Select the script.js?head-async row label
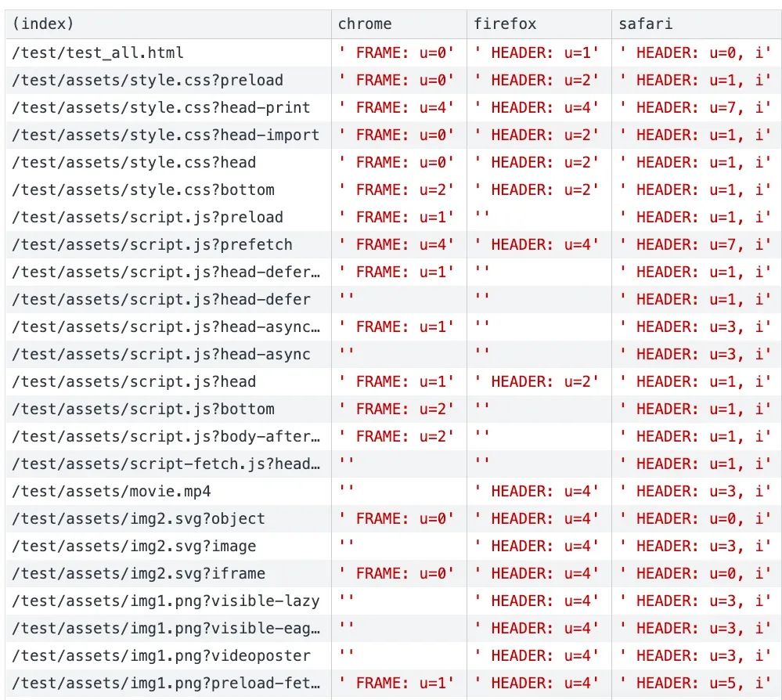 (160, 354)
